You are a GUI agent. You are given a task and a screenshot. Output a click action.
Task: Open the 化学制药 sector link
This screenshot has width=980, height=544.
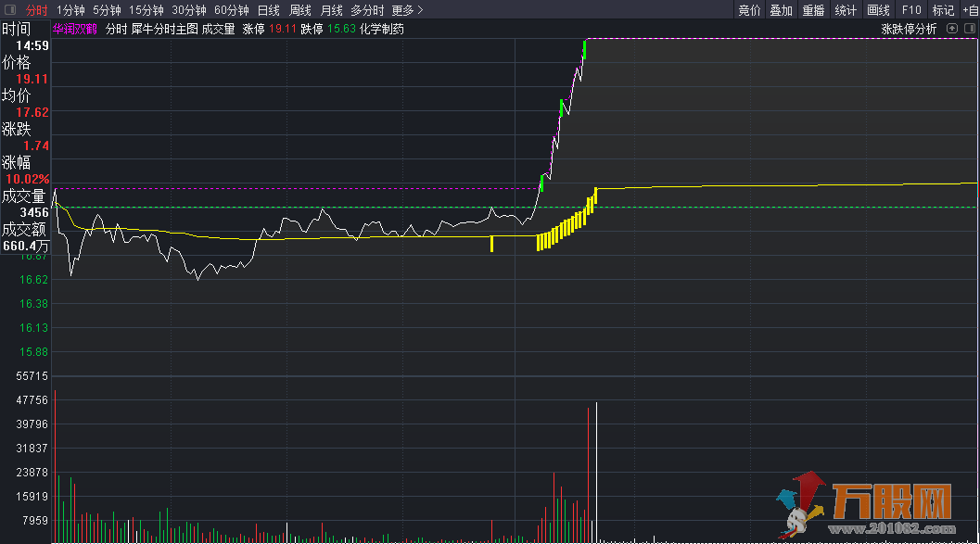tap(382, 29)
